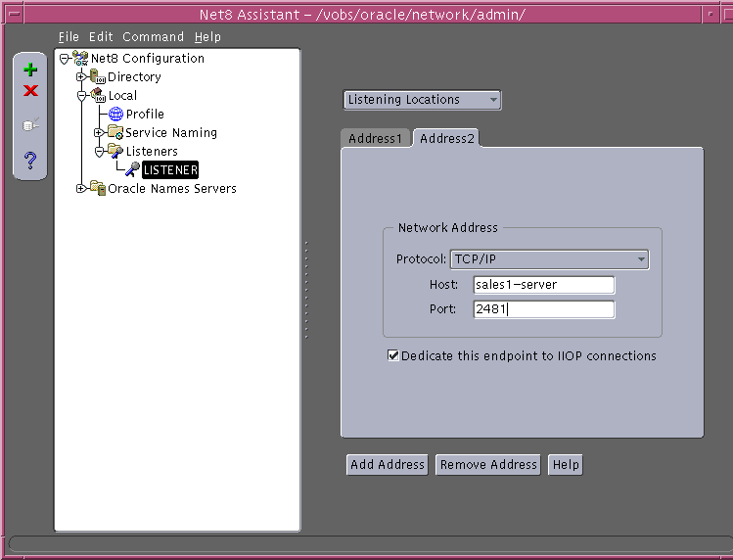Switch to the Address1 tab
Image resolution: width=733 pixels, height=560 pixels.
[x=376, y=138]
